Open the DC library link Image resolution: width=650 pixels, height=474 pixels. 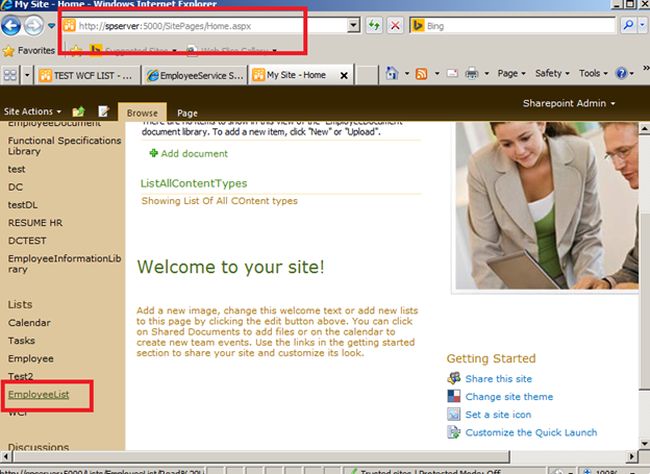15,187
